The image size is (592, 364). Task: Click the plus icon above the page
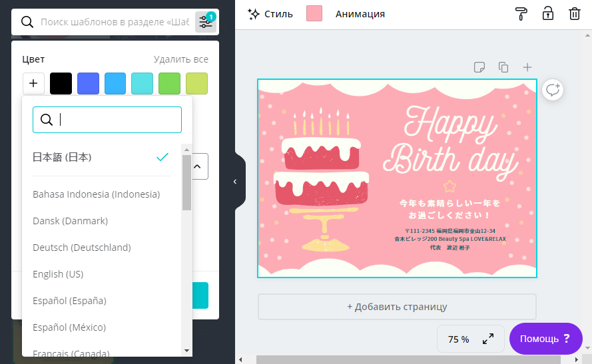point(527,67)
